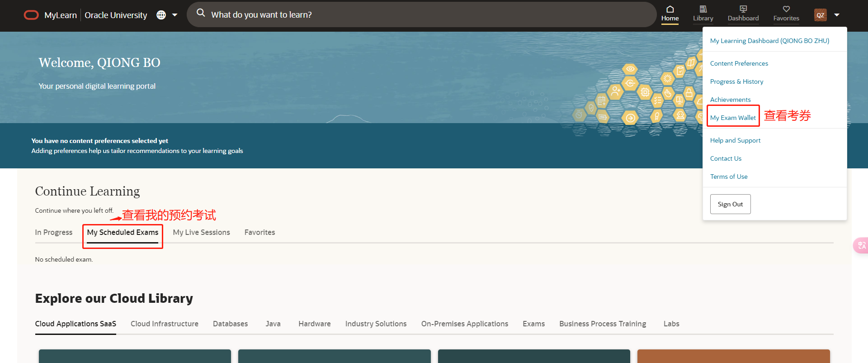Open the Favorites tab under Continue Learning
868x363 pixels.
[x=259, y=232]
